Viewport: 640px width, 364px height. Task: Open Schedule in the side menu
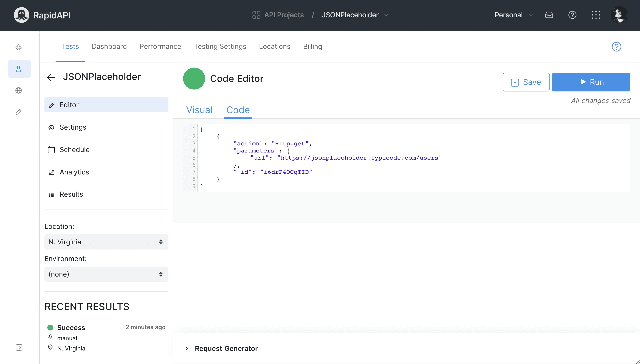106,150
